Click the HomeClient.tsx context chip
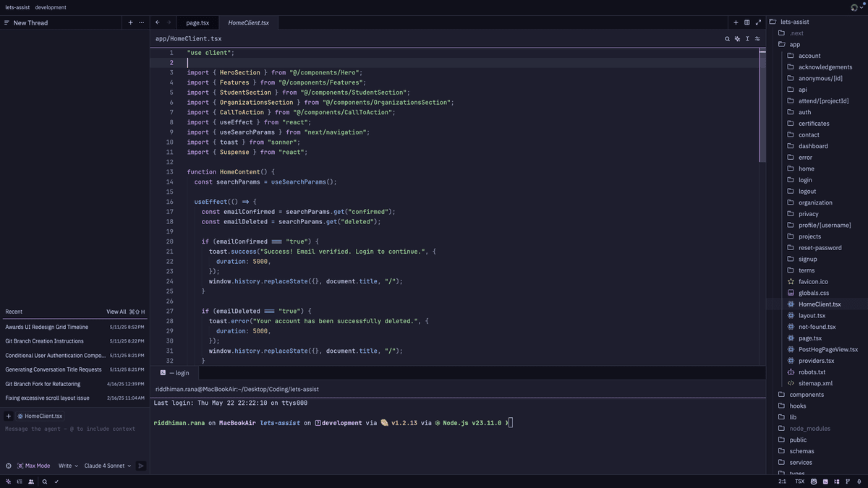 [x=40, y=416]
